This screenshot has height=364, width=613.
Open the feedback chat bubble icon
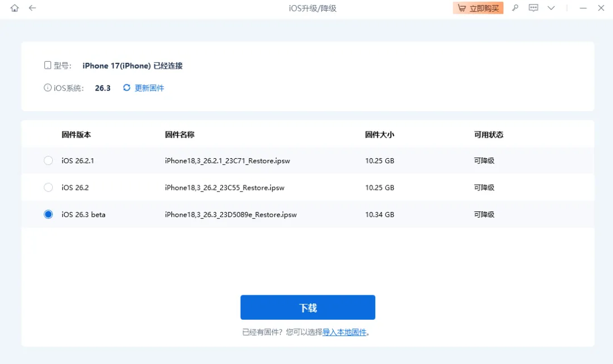533,8
